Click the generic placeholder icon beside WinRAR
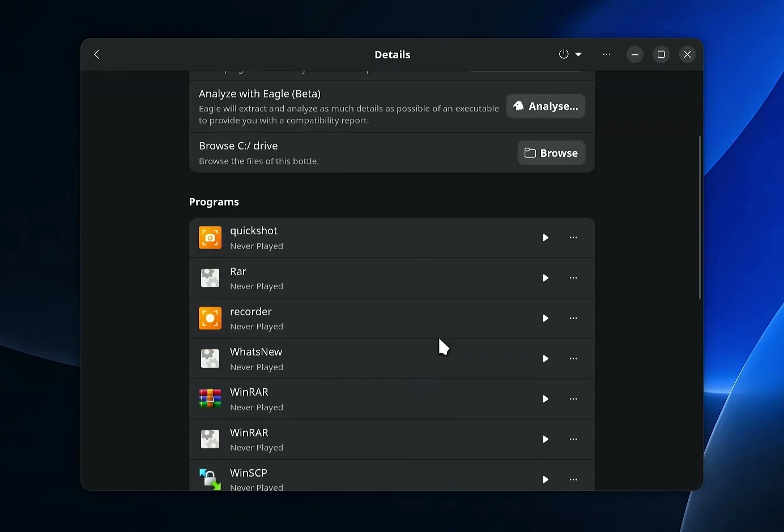This screenshot has height=532, width=784. pyautogui.click(x=210, y=439)
